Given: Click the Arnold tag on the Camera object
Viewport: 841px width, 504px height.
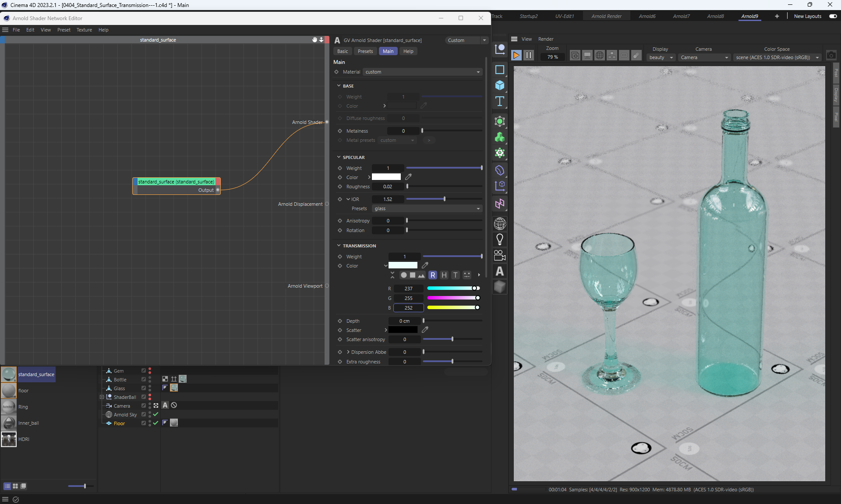Looking at the screenshot, I should pos(165,405).
